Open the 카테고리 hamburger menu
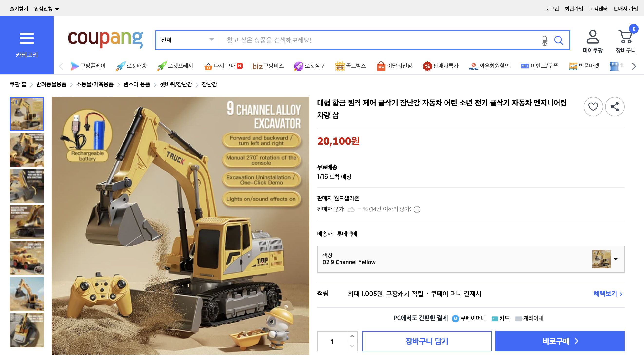The height and width of the screenshot is (360, 644). click(27, 38)
